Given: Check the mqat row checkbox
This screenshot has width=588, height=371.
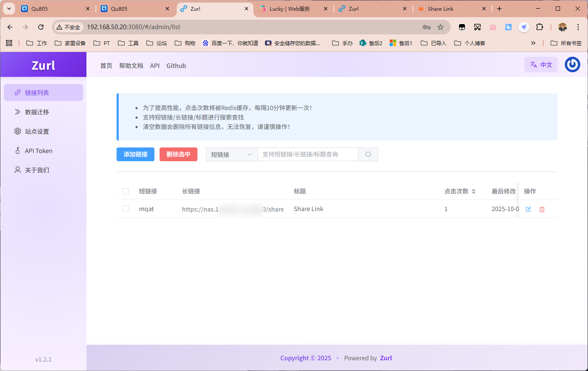Looking at the screenshot, I should tap(125, 208).
